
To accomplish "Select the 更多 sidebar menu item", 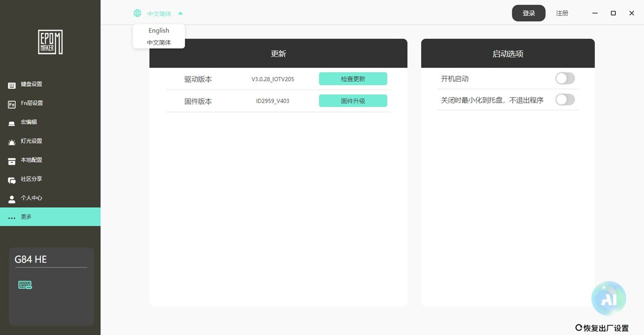I will tap(26, 217).
